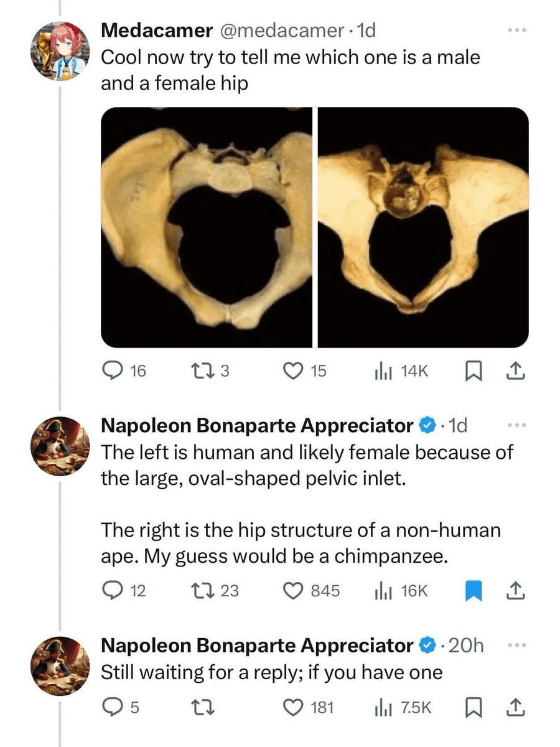
Task: Open Napoleon Bonaparte Appreciator name on 20h tweet
Action: coord(257,646)
